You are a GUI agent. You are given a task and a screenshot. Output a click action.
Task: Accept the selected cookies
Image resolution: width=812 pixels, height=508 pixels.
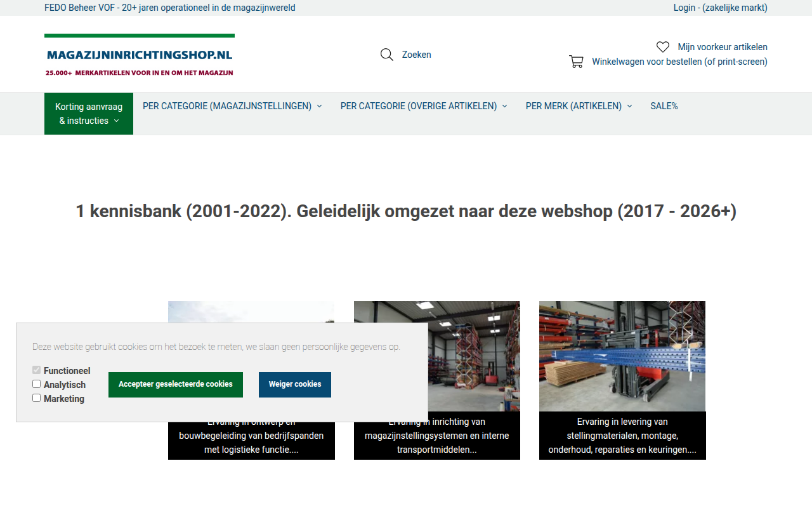[x=176, y=385]
